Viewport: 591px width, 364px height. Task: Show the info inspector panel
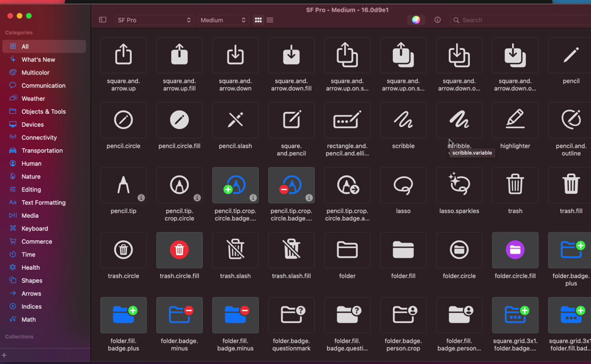tap(437, 20)
